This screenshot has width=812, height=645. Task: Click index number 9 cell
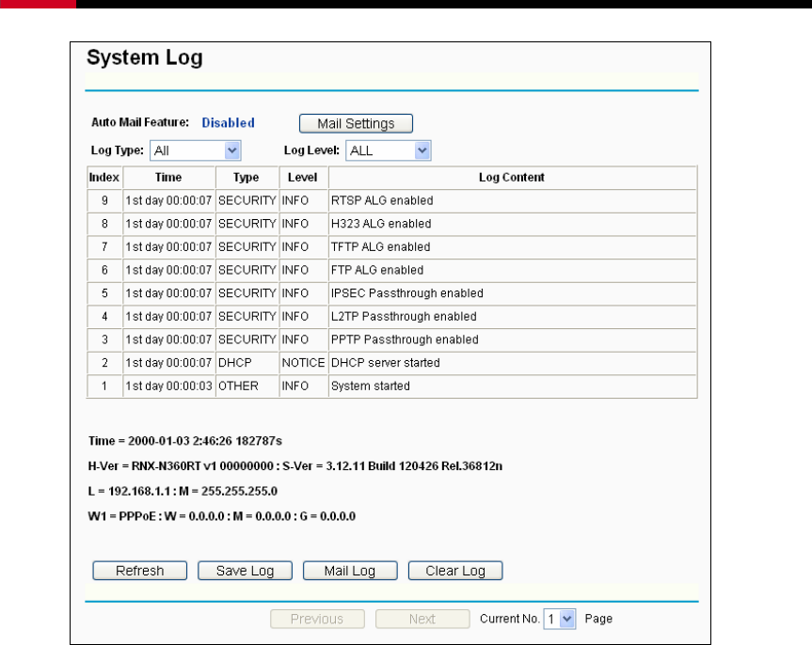(104, 201)
